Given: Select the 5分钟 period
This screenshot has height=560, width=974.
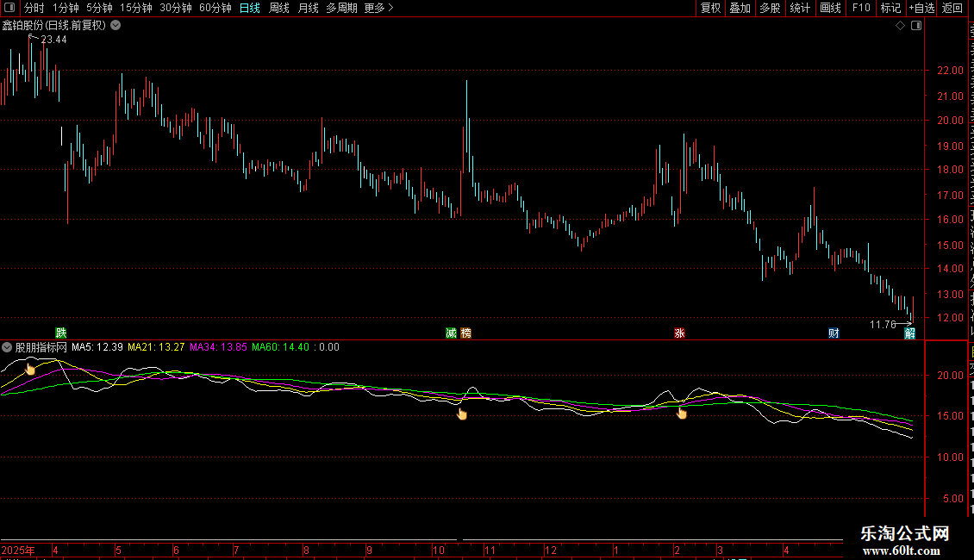Looking at the screenshot, I should click(x=99, y=8).
